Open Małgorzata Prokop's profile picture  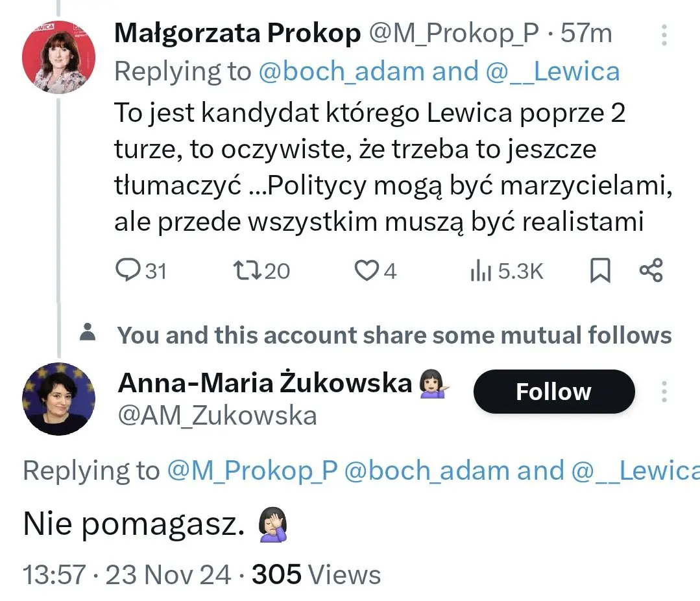pos(59,59)
